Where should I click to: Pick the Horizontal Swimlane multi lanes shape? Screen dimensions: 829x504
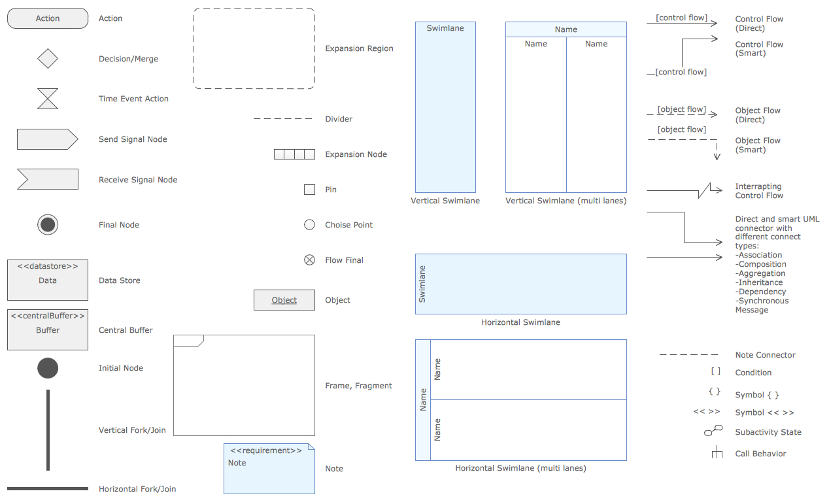click(521, 400)
